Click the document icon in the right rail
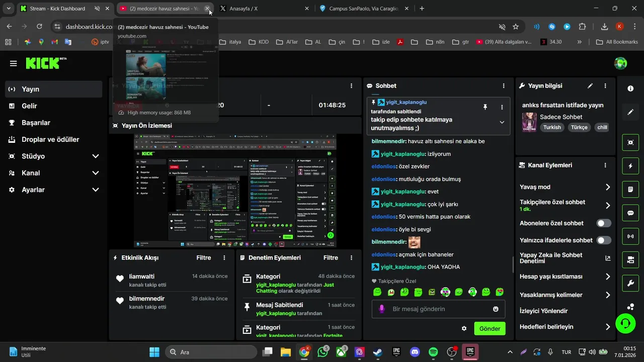 [630, 190]
